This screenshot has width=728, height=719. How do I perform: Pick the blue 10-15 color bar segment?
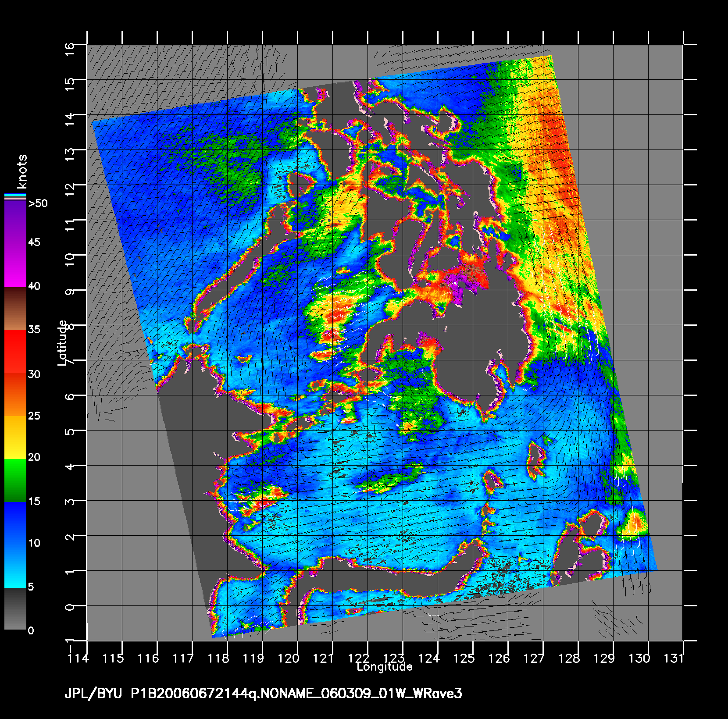point(15,523)
